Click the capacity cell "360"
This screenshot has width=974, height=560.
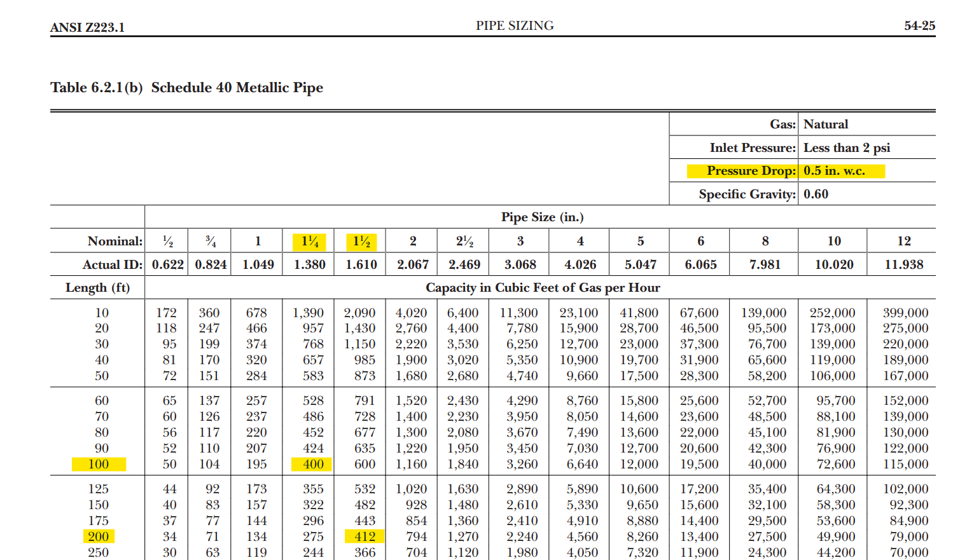tap(209, 313)
